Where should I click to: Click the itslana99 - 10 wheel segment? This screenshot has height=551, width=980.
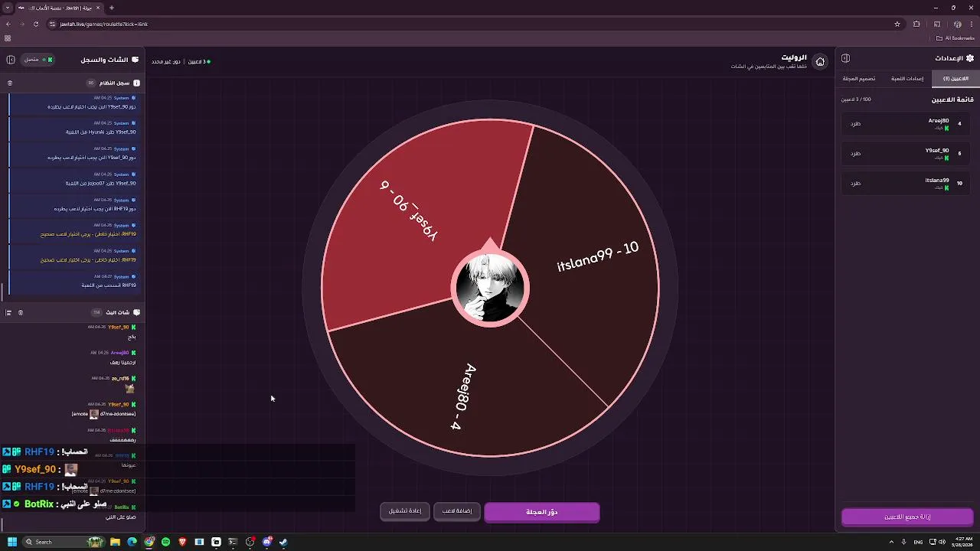pyautogui.click(x=598, y=257)
